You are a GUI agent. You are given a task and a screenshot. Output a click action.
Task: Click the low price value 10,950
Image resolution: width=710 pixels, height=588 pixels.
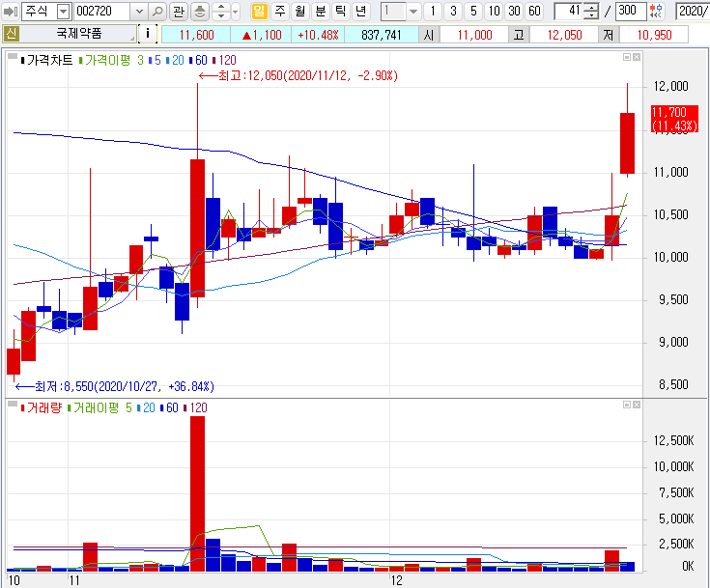(x=654, y=35)
